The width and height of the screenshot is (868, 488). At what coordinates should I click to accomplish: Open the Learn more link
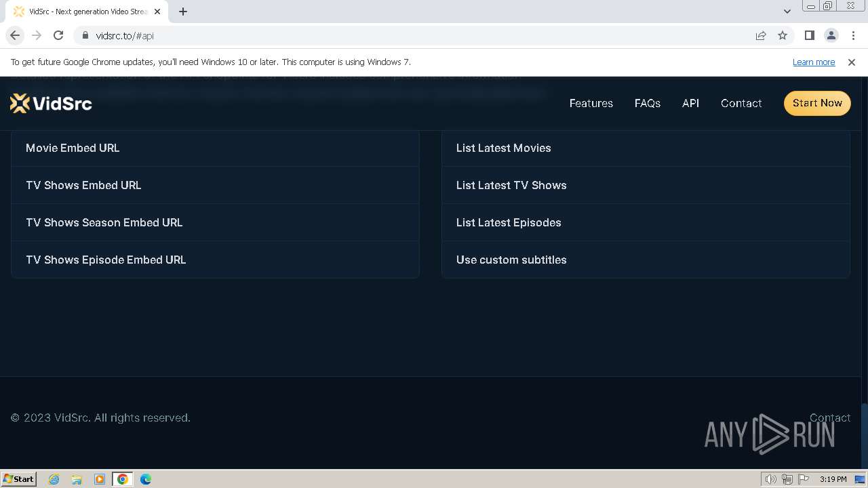tap(814, 62)
